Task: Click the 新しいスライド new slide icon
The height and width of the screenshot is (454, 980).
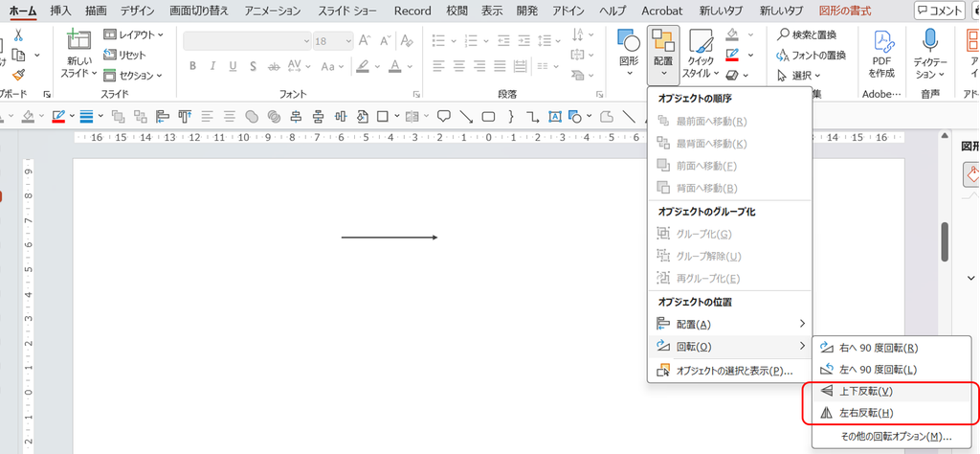Action: pyautogui.click(x=78, y=40)
